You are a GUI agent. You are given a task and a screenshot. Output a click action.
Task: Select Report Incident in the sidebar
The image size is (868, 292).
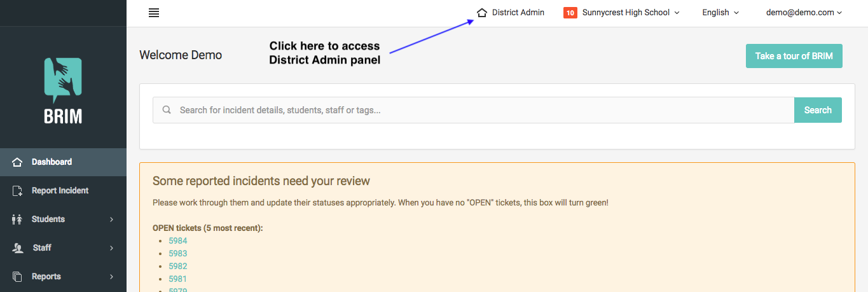[x=63, y=191]
